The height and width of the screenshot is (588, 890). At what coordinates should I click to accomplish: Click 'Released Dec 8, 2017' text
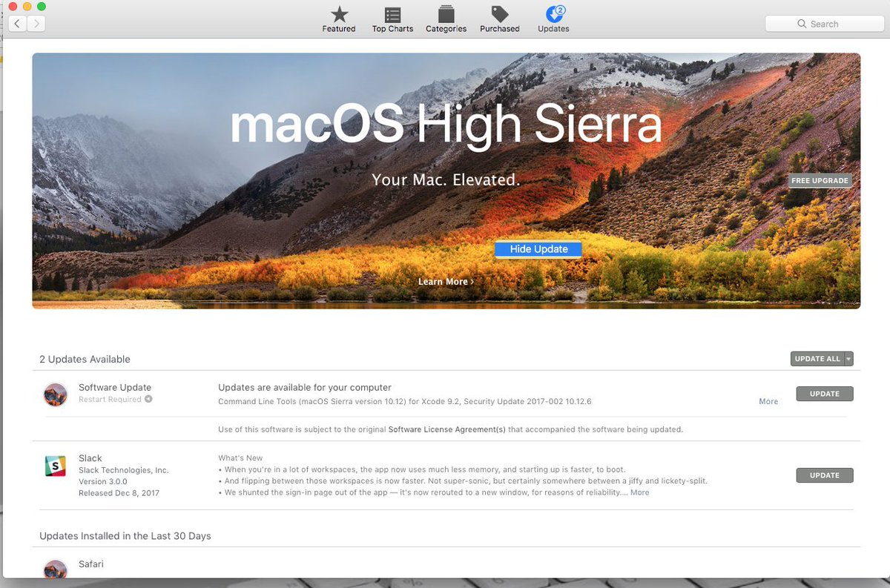point(119,493)
